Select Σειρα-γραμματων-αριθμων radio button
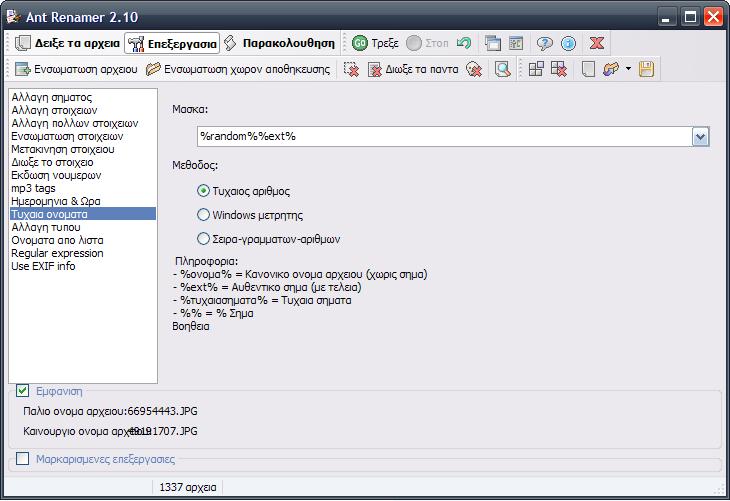The image size is (730, 501). pyautogui.click(x=203, y=238)
